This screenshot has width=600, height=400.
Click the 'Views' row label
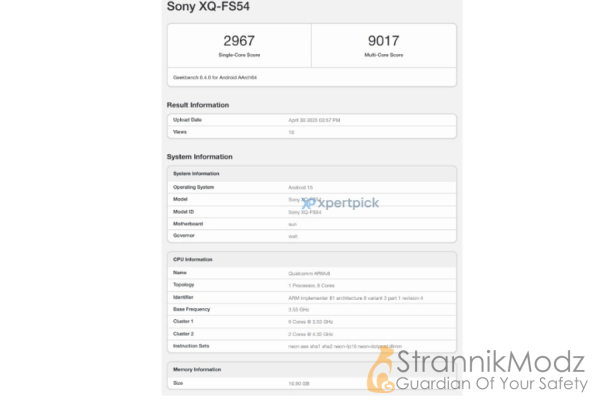(x=179, y=132)
